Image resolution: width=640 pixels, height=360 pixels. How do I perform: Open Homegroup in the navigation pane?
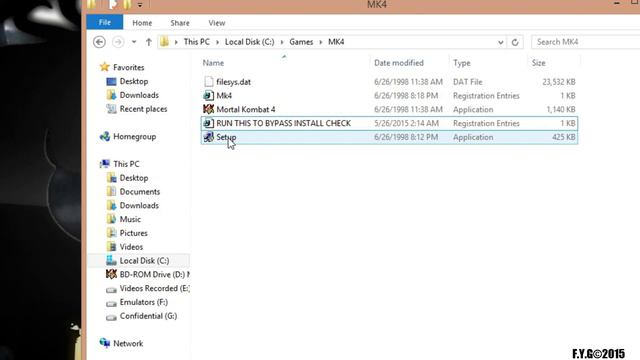134,137
